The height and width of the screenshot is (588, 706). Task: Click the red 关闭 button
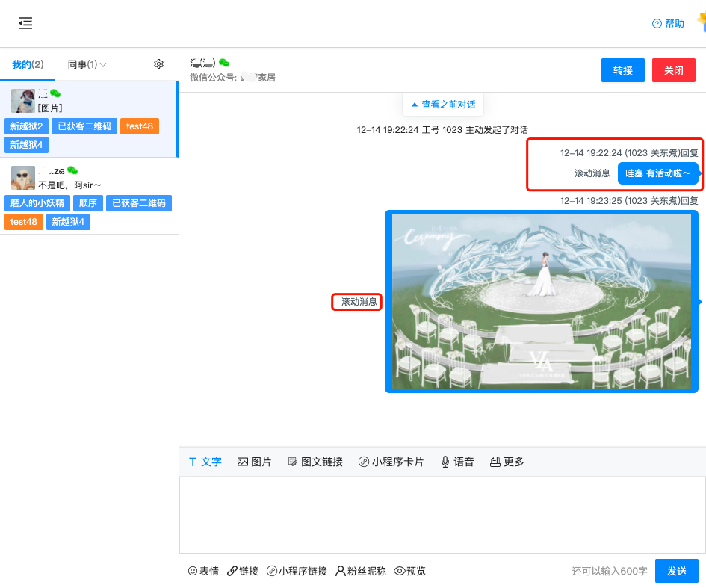[673, 70]
